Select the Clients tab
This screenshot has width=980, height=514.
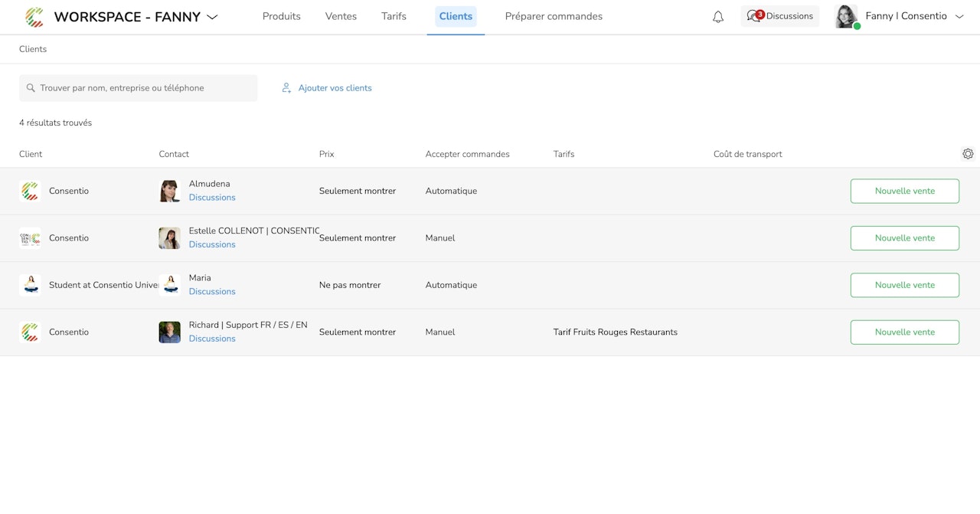(456, 16)
